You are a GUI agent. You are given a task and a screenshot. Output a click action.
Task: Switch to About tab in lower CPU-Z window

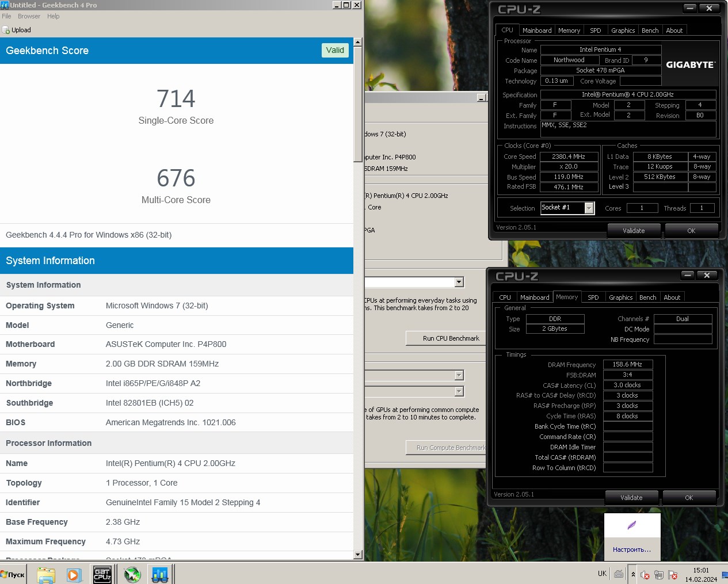coord(672,297)
